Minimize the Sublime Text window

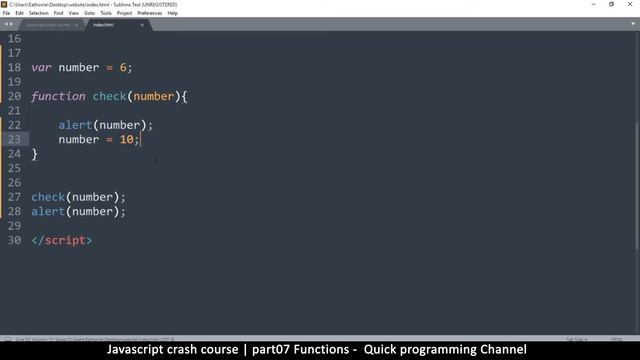[593, 4]
